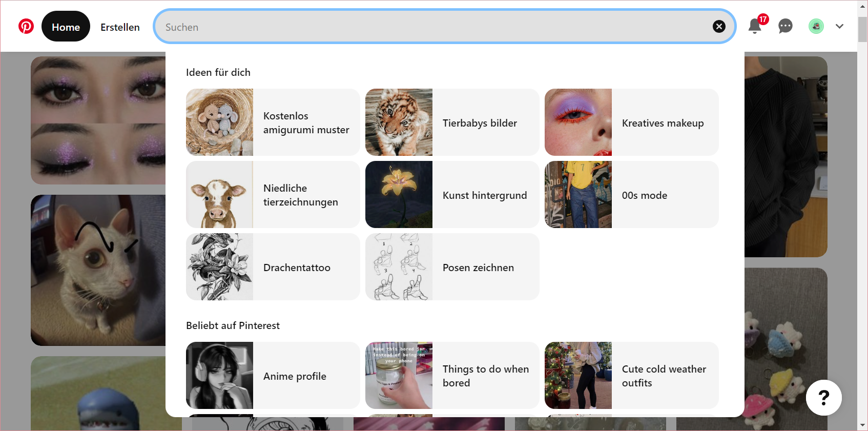This screenshot has width=868, height=431.
Task: Open the messages speech bubble icon
Action: pyautogui.click(x=785, y=26)
